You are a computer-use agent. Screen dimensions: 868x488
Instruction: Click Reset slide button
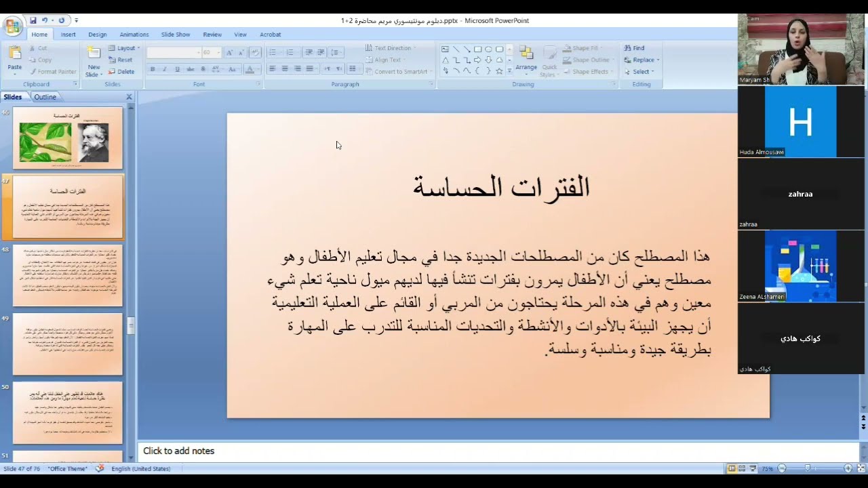pos(120,60)
